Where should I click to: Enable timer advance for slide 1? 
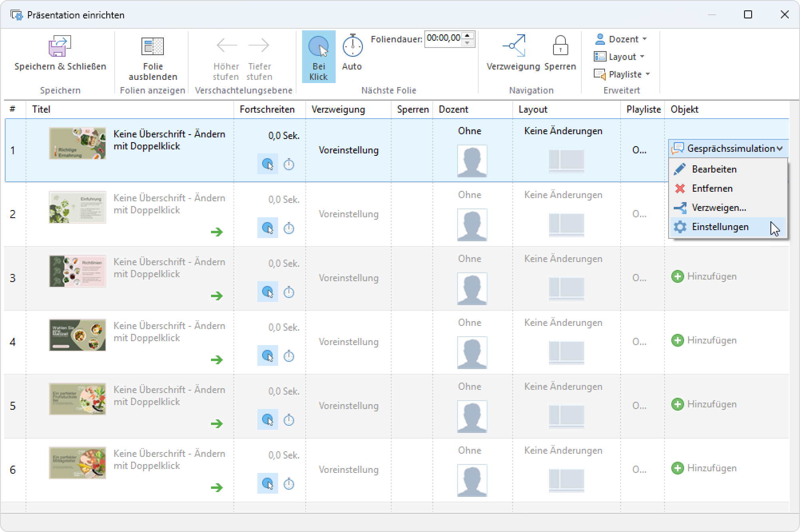289,165
